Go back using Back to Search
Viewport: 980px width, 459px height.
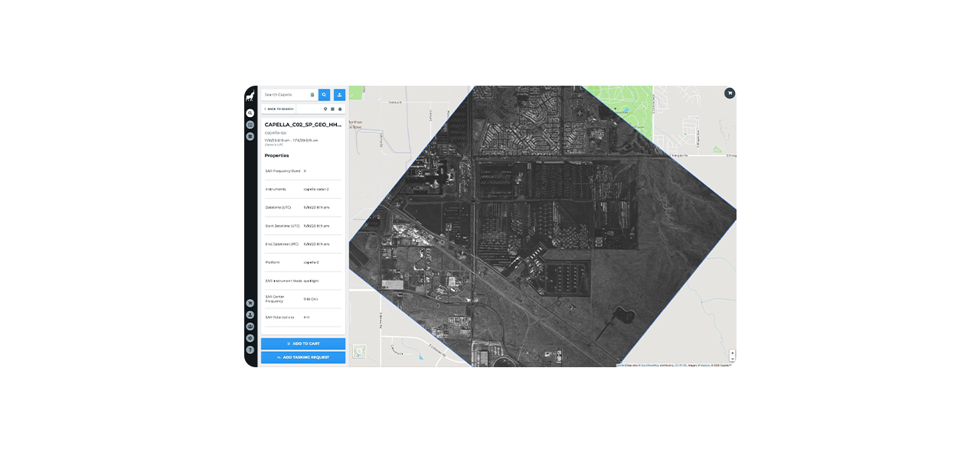(279, 109)
